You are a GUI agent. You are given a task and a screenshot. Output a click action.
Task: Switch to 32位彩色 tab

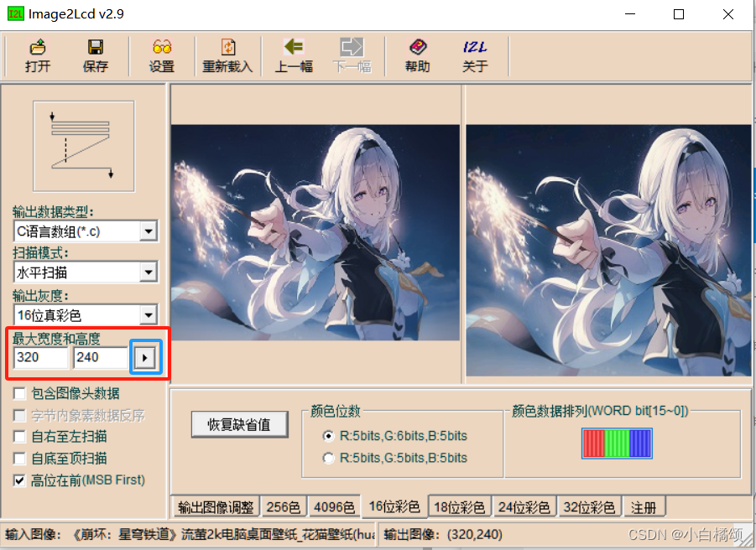click(589, 507)
